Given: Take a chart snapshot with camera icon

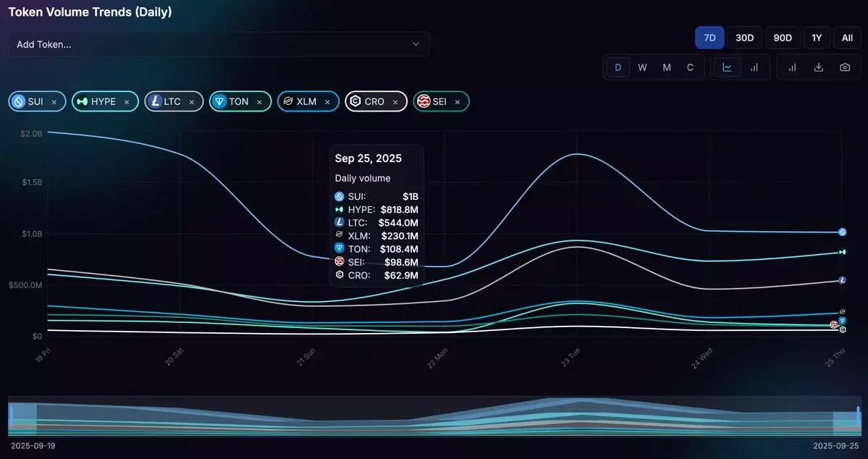Looking at the screenshot, I should (x=845, y=67).
